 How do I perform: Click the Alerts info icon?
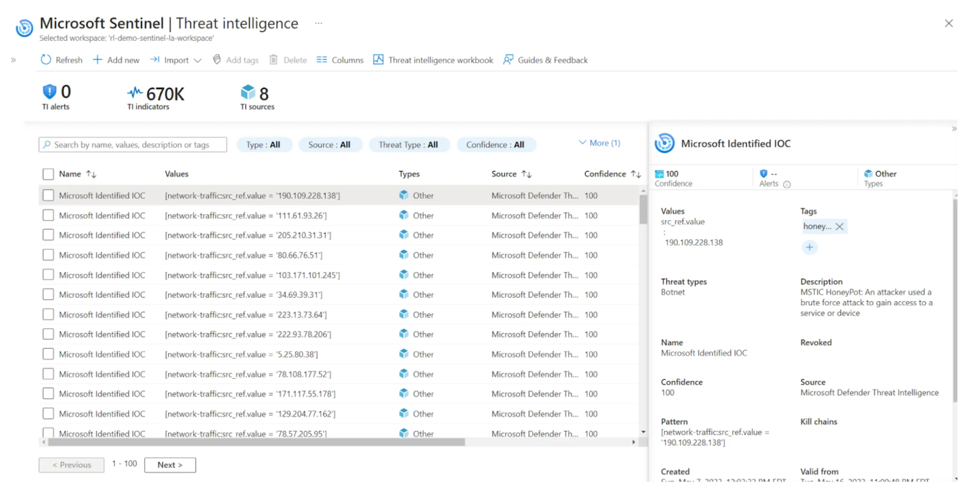coord(787,184)
